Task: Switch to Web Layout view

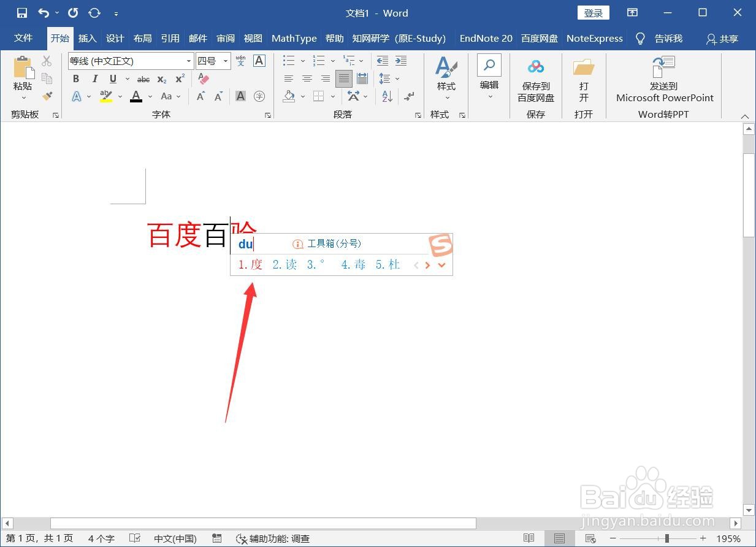Action: 590,538
